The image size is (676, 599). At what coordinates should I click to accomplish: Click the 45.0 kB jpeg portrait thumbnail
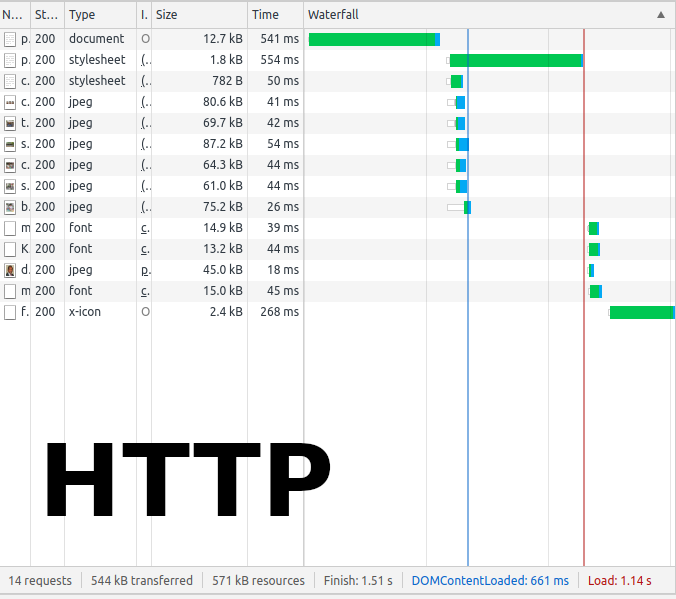coord(10,271)
